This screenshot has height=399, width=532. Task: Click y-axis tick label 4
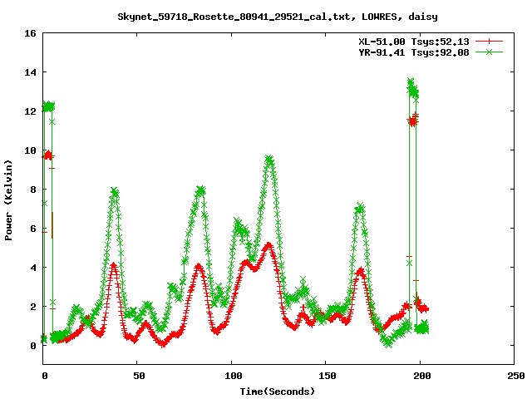(x=33, y=268)
